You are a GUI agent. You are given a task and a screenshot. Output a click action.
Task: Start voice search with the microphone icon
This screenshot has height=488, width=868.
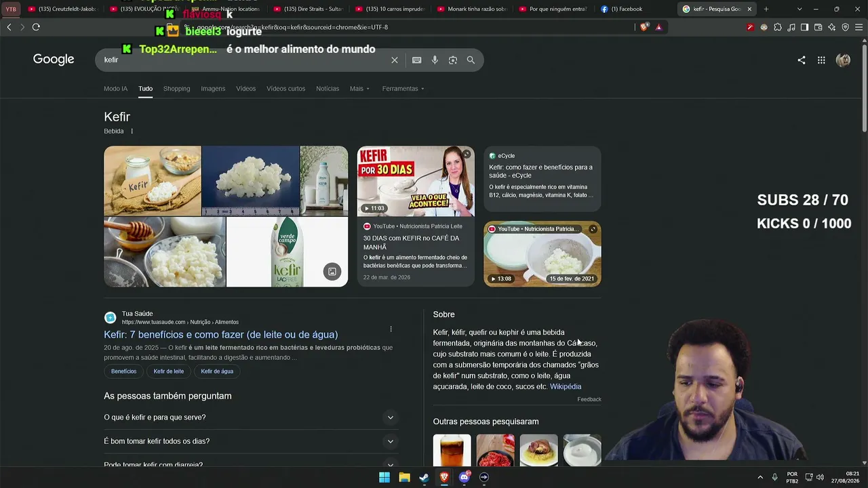[x=435, y=60]
